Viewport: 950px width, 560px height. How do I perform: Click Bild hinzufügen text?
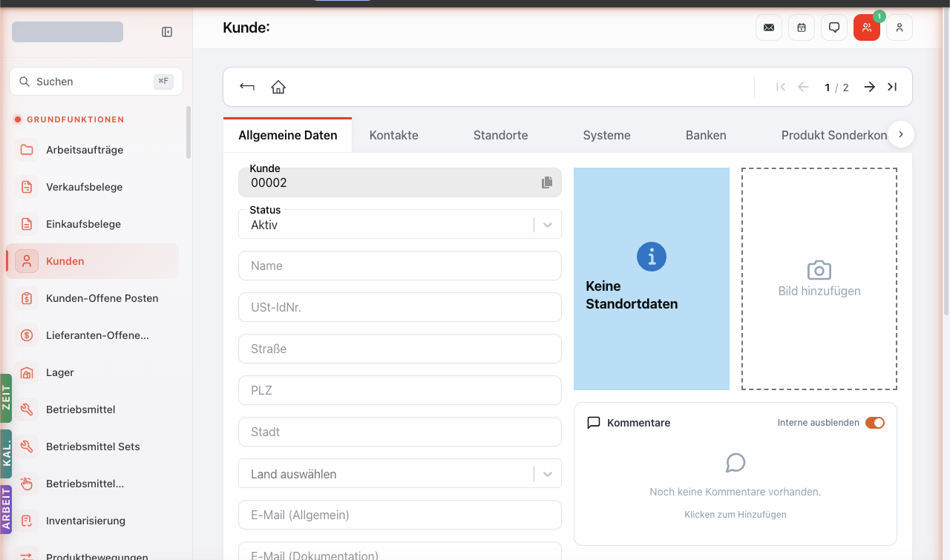tap(819, 291)
